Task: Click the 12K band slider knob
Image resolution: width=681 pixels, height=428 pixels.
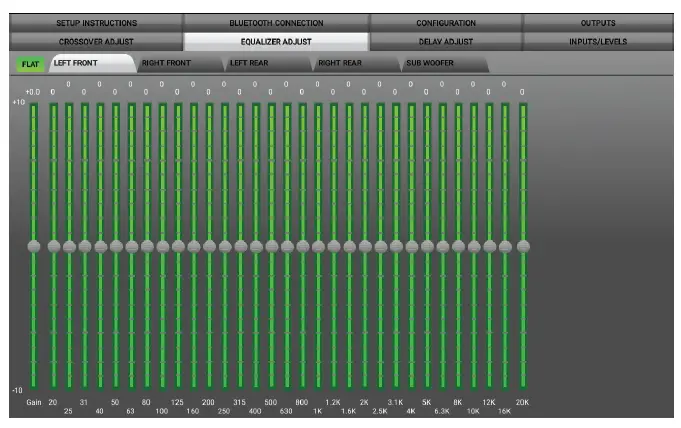Action: coord(489,246)
